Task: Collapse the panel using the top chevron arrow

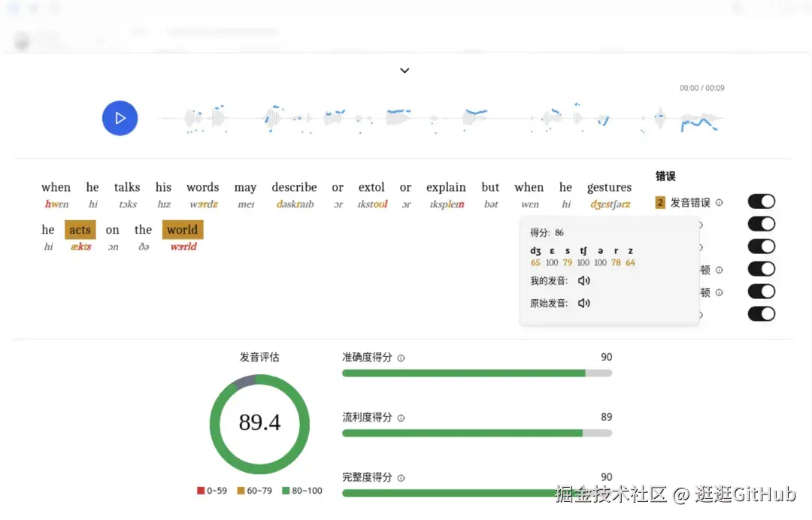Action: [x=404, y=70]
